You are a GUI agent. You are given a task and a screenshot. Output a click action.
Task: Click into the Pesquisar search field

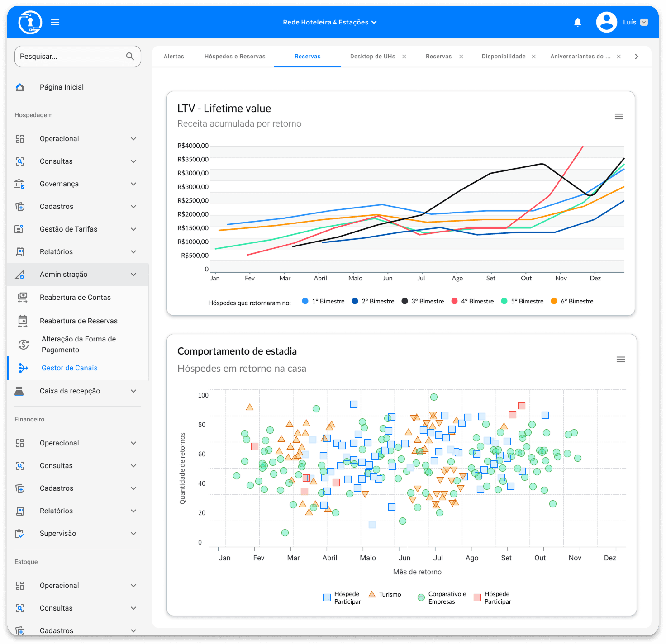click(x=70, y=57)
